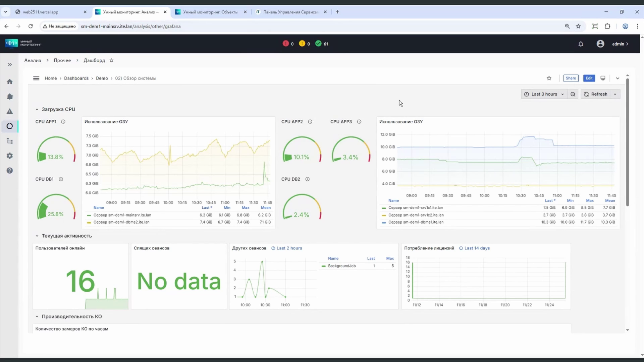Screen dimensions: 644x362
Task: Open the alerts bell in sidebar
Action: point(10,97)
